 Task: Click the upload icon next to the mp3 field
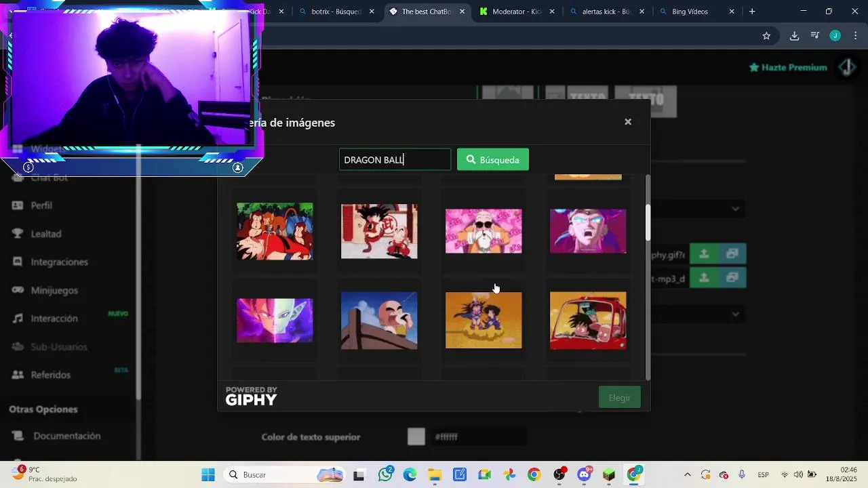(x=704, y=278)
